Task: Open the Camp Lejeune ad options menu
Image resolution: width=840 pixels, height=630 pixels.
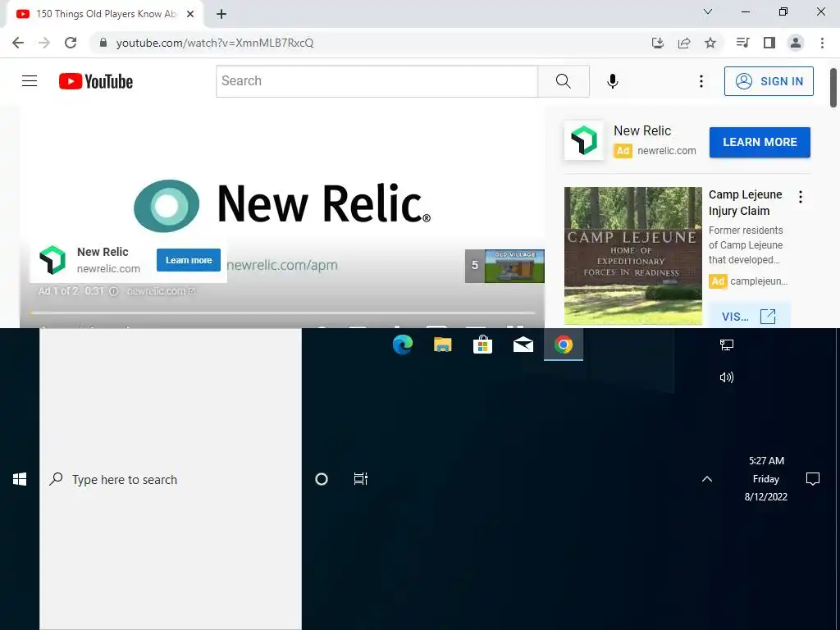Action: coord(801,197)
